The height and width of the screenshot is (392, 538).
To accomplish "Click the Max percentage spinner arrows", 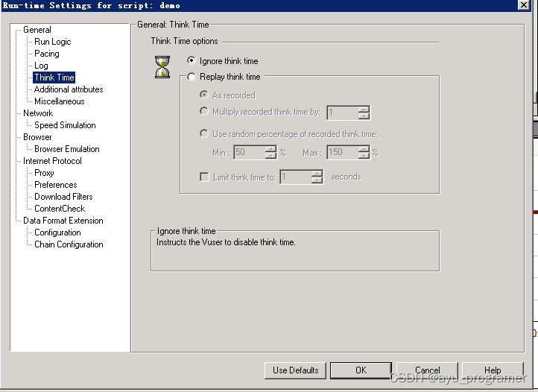I will tap(364, 153).
